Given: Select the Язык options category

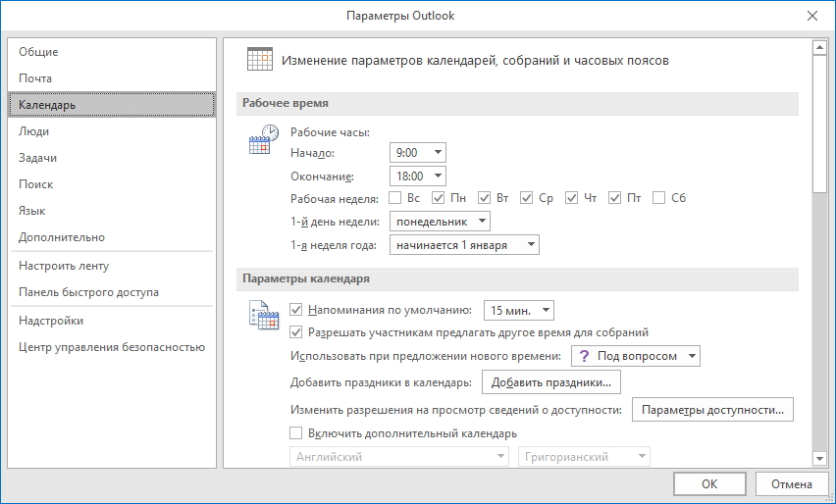Looking at the screenshot, I should point(112,211).
